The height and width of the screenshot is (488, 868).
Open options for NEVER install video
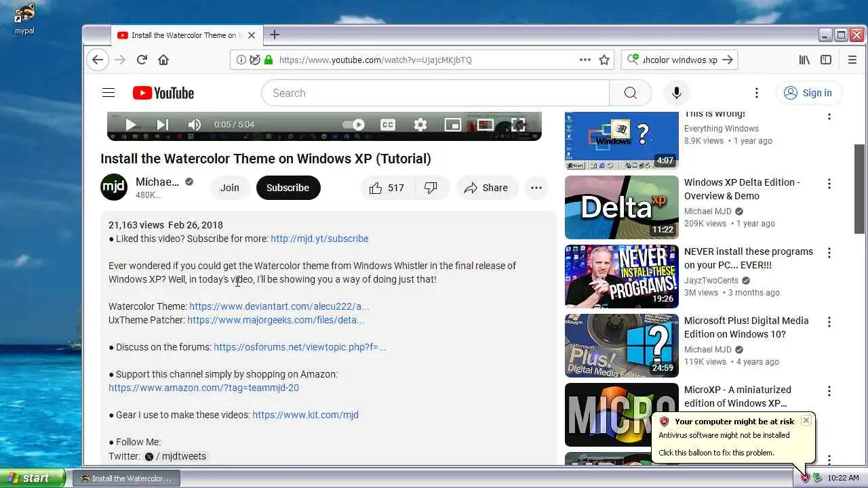click(829, 253)
